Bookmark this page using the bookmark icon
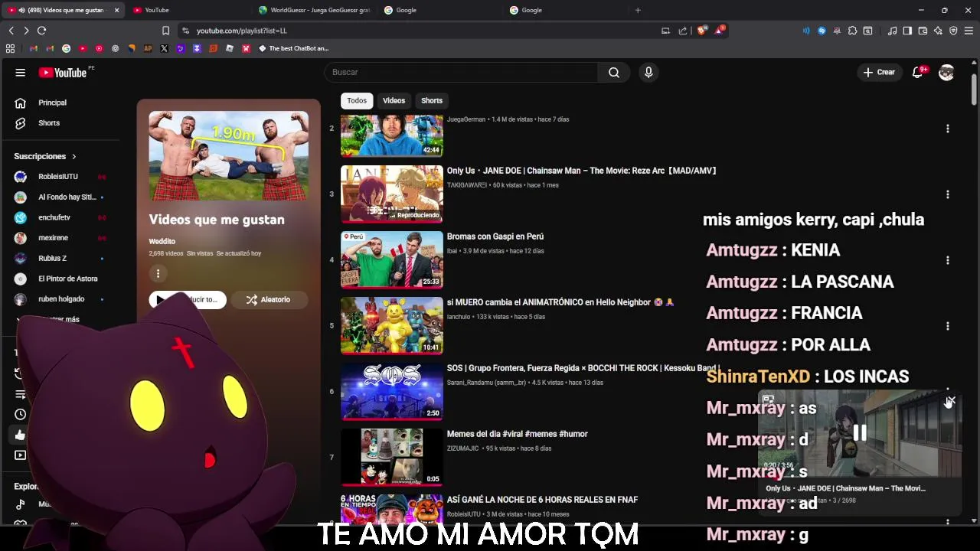The width and height of the screenshot is (980, 551). coord(165,31)
